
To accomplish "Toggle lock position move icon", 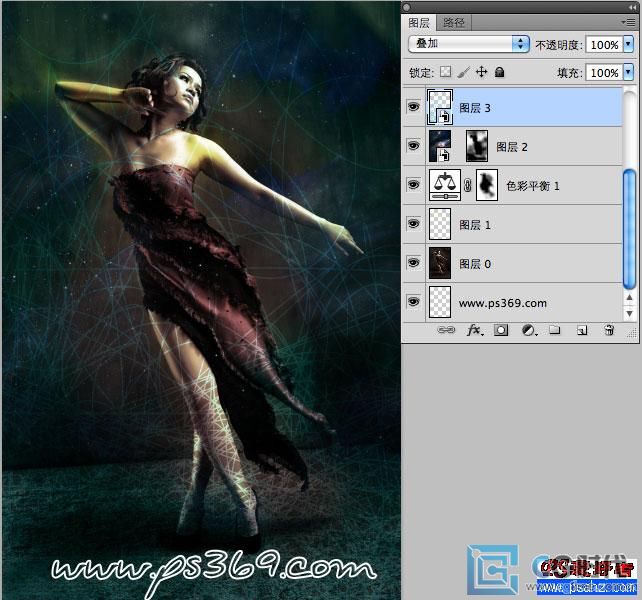I will click(482, 72).
